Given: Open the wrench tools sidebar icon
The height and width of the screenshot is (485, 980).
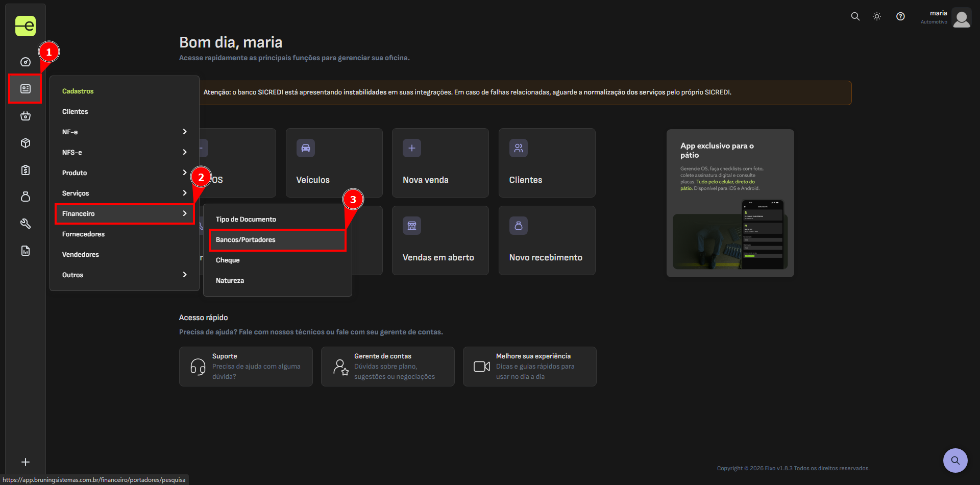Looking at the screenshot, I should coord(26,224).
